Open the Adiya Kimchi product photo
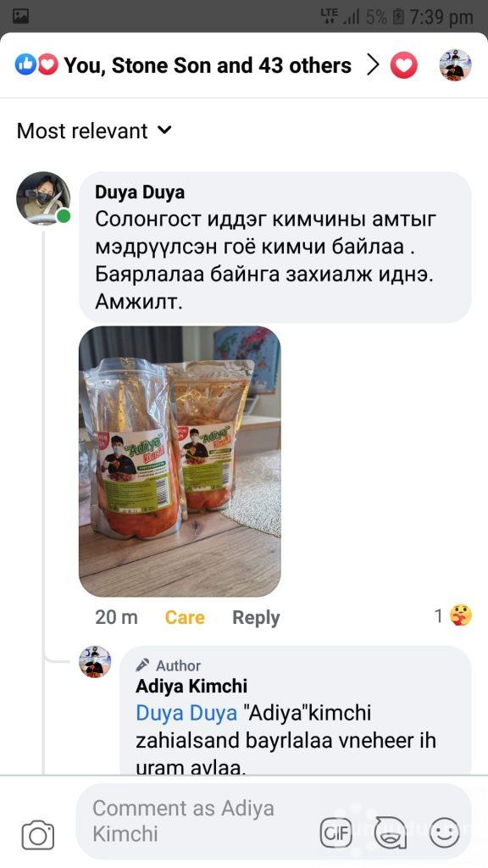 coord(180,461)
